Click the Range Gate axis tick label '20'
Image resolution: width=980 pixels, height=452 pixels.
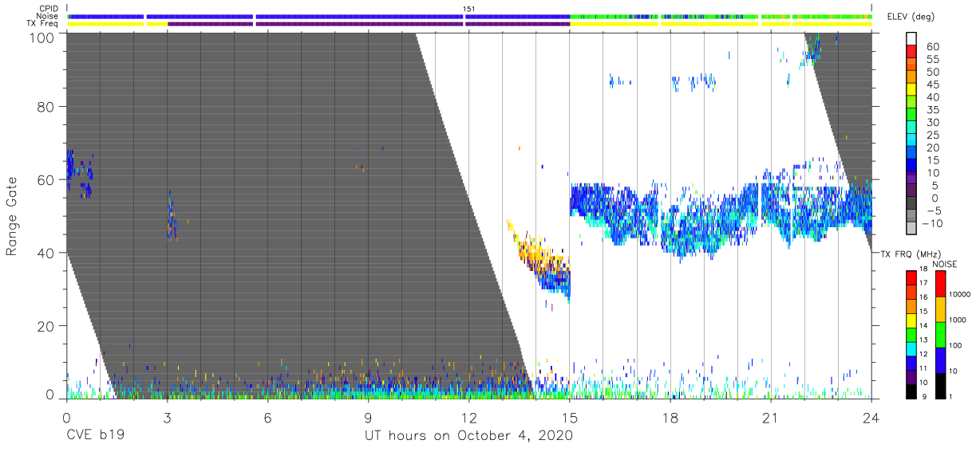point(45,326)
